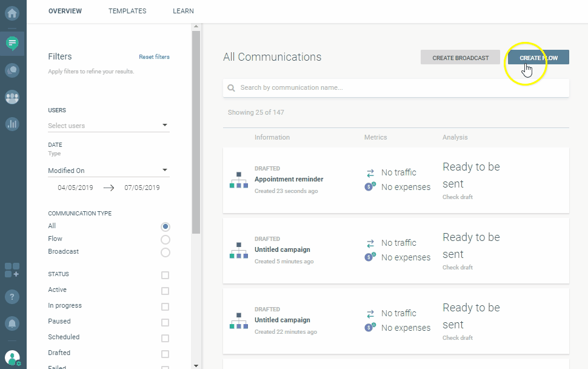The height and width of the screenshot is (369, 588).
Task: Switch to the Learn tab
Action: pyautogui.click(x=183, y=11)
